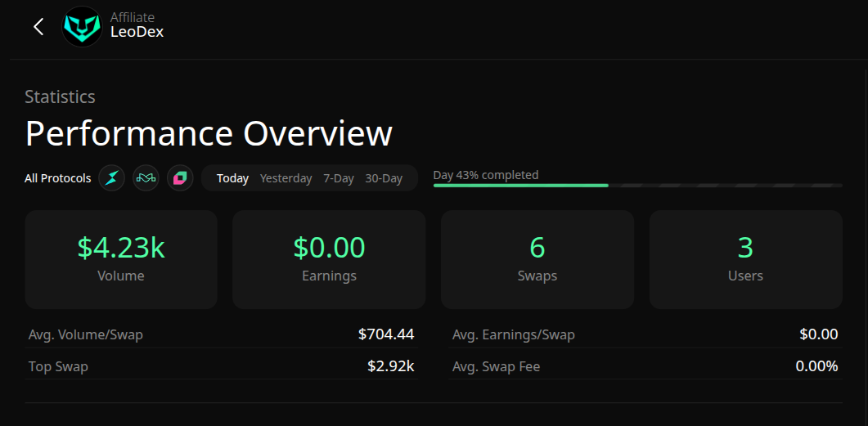Switch to the Today time range
Screen dimensions: 868x426
coord(232,178)
